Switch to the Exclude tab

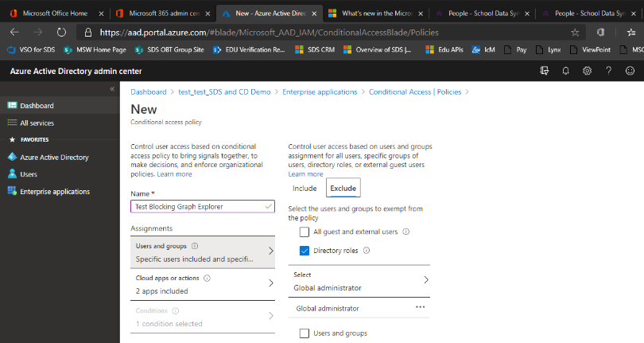click(x=343, y=188)
